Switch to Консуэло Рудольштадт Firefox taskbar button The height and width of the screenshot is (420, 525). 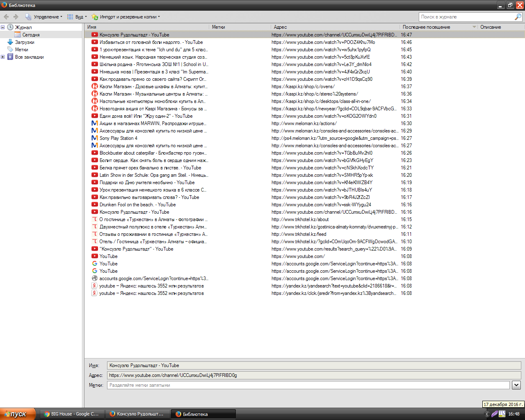[x=137, y=414]
